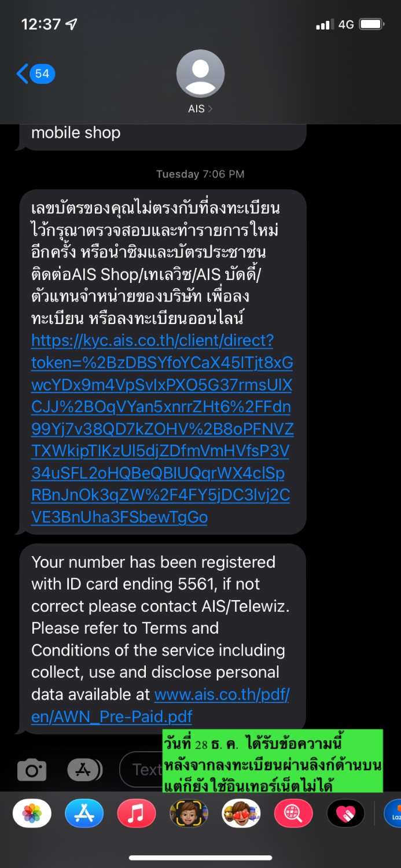
Task: Toggle the App Store apps drawer button
Action: [x=84, y=770]
